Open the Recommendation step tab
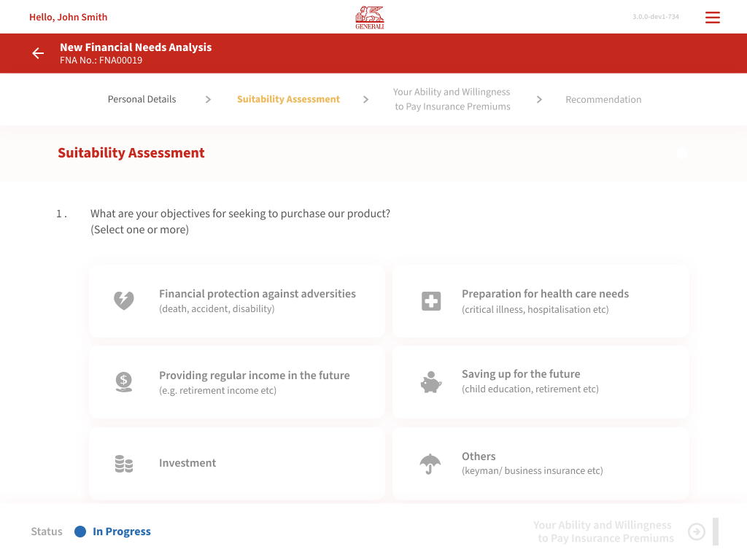The width and height of the screenshot is (747, 560). tap(603, 99)
